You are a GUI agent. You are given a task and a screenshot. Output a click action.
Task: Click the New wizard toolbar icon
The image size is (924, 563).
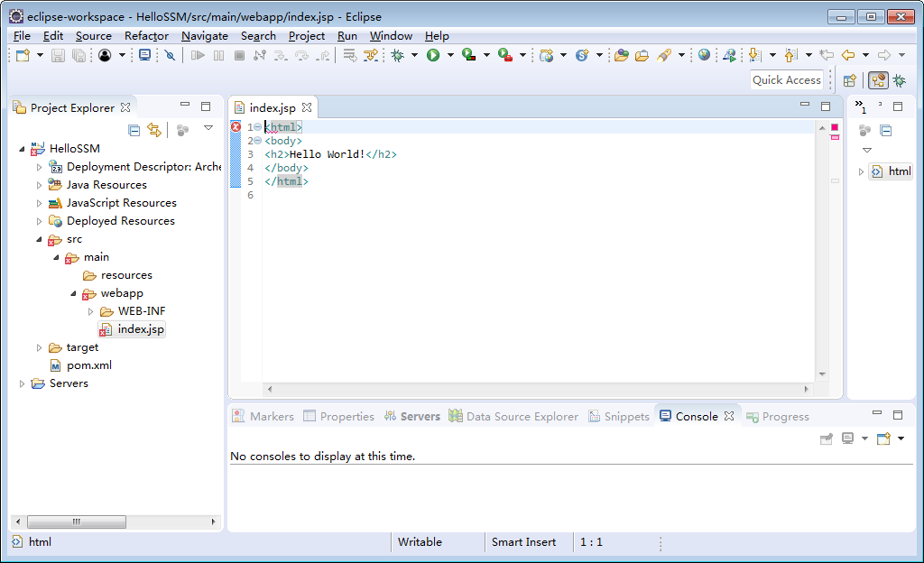[x=23, y=55]
